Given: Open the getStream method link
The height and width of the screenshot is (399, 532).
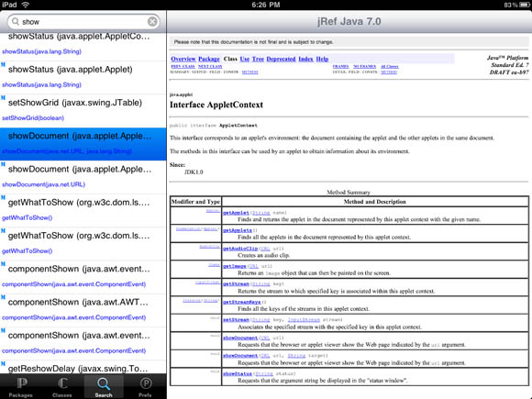Looking at the screenshot, I should [236, 283].
